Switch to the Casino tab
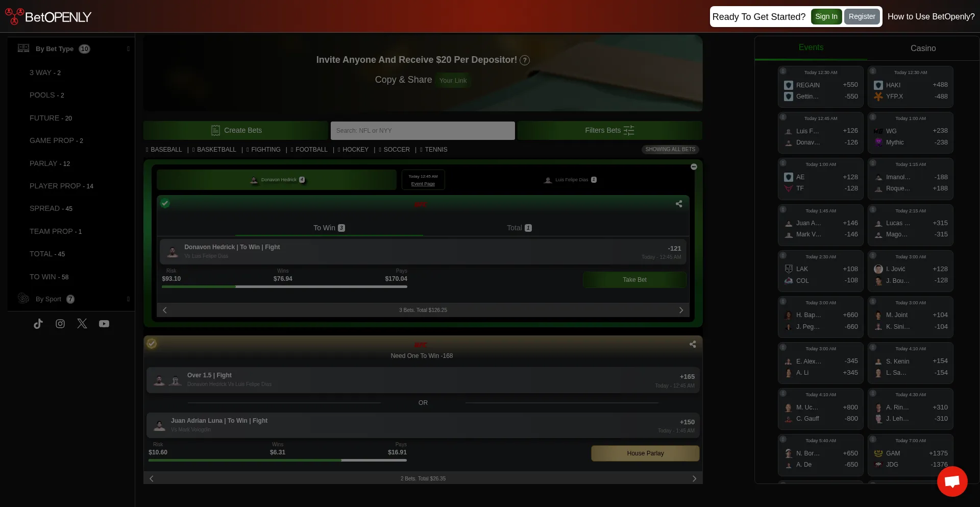The image size is (980, 507). pos(923,48)
